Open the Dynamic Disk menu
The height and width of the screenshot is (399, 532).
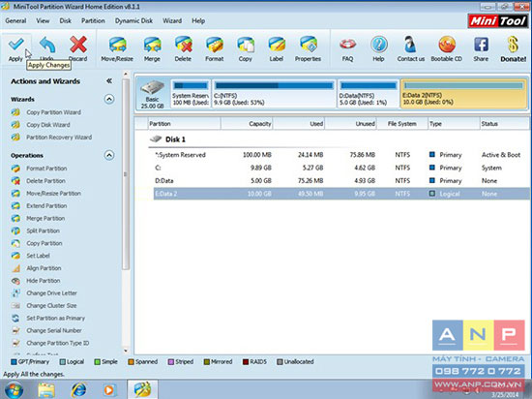click(133, 20)
